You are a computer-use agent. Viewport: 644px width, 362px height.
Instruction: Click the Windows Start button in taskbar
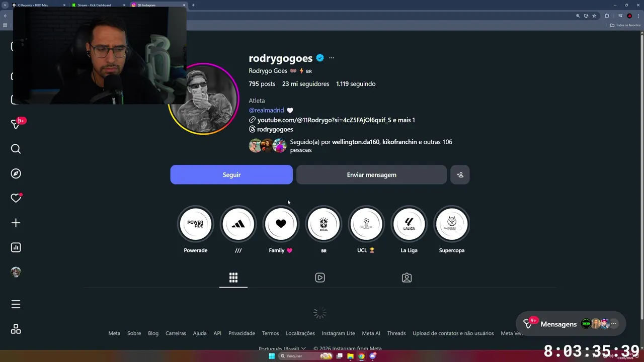pos(272,356)
